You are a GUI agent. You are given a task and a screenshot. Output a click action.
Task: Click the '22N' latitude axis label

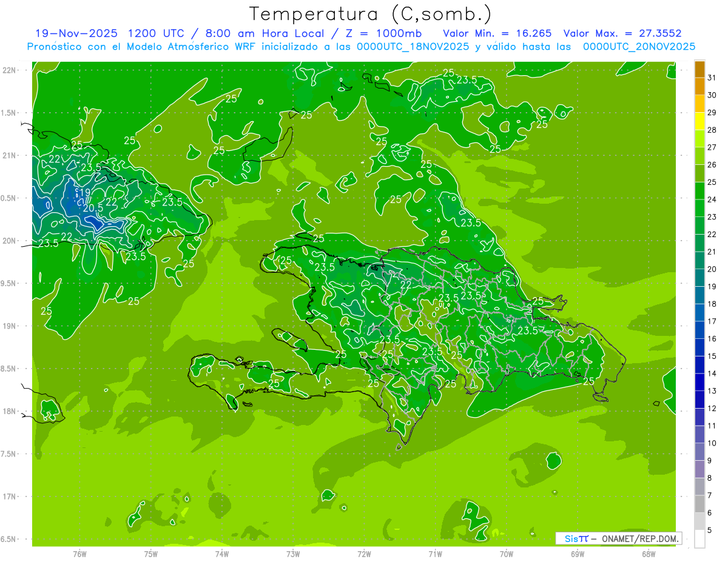click(x=9, y=70)
